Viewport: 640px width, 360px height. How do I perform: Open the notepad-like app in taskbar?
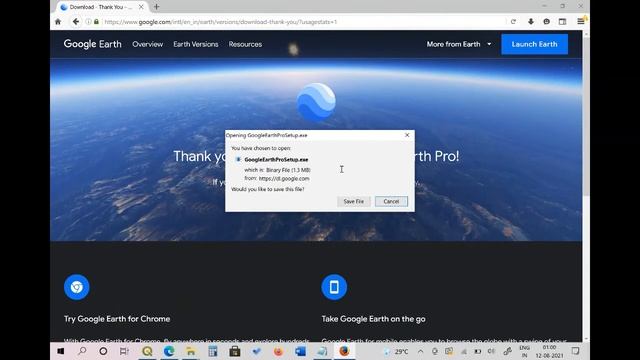(322, 351)
